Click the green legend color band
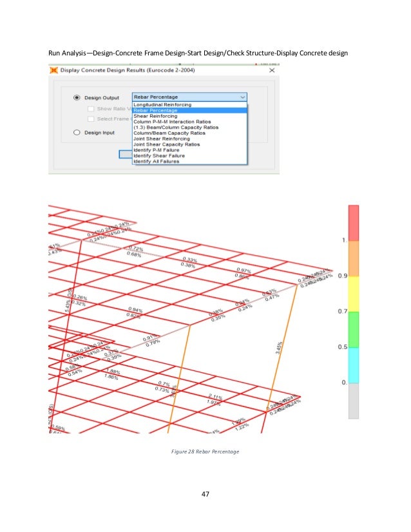411x532 pixels. pyautogui.click(x=353, y=330)
